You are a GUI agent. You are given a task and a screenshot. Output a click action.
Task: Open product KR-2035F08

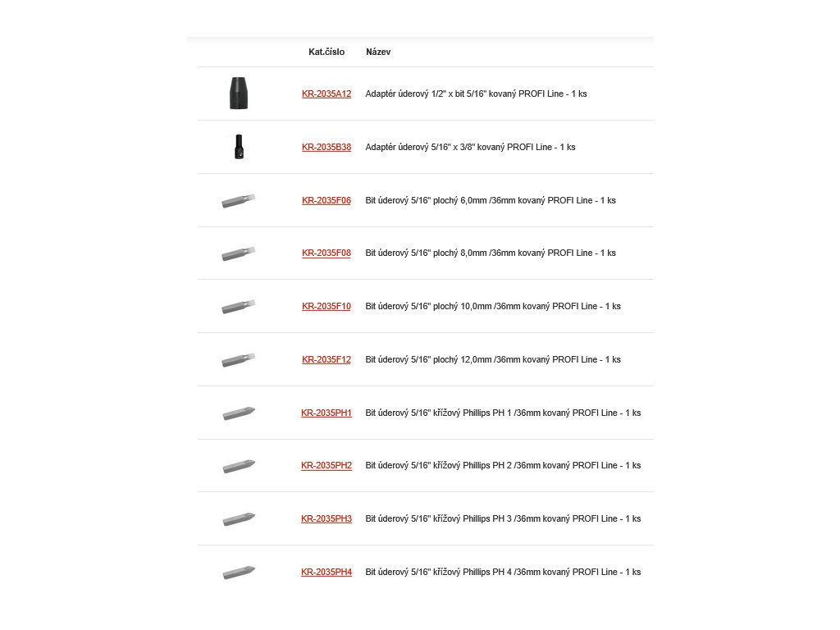point(326,253)
